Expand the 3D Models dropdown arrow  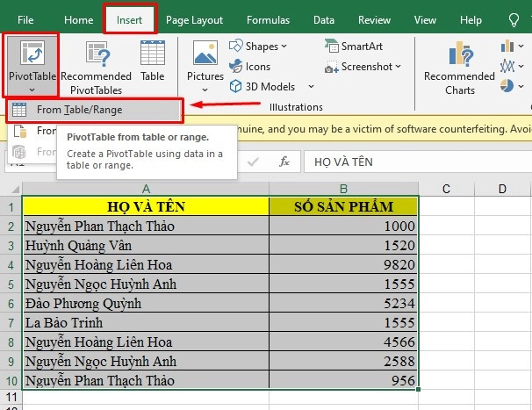312,87
